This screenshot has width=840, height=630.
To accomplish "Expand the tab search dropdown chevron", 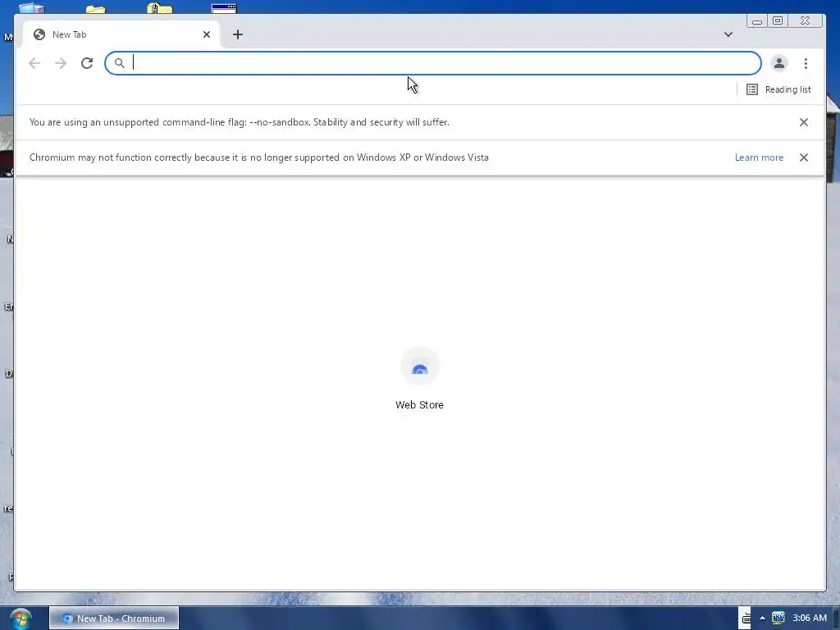I will [x=728, y=34].
